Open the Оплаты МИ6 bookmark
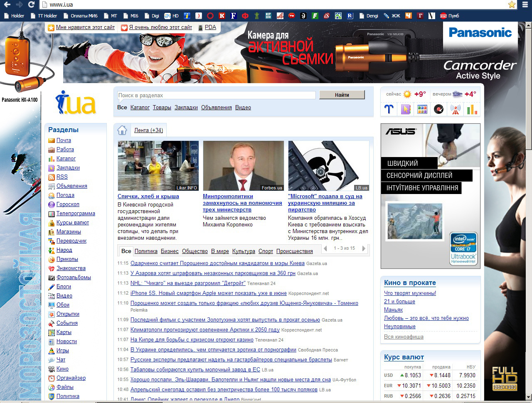This screenshot has height=403, width=532. [80, 16]
